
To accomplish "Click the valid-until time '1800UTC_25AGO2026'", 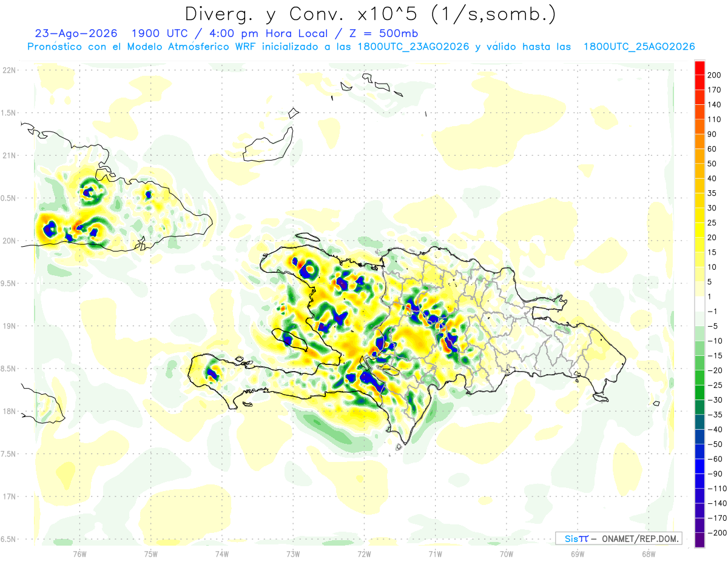I will click(639, 47).
